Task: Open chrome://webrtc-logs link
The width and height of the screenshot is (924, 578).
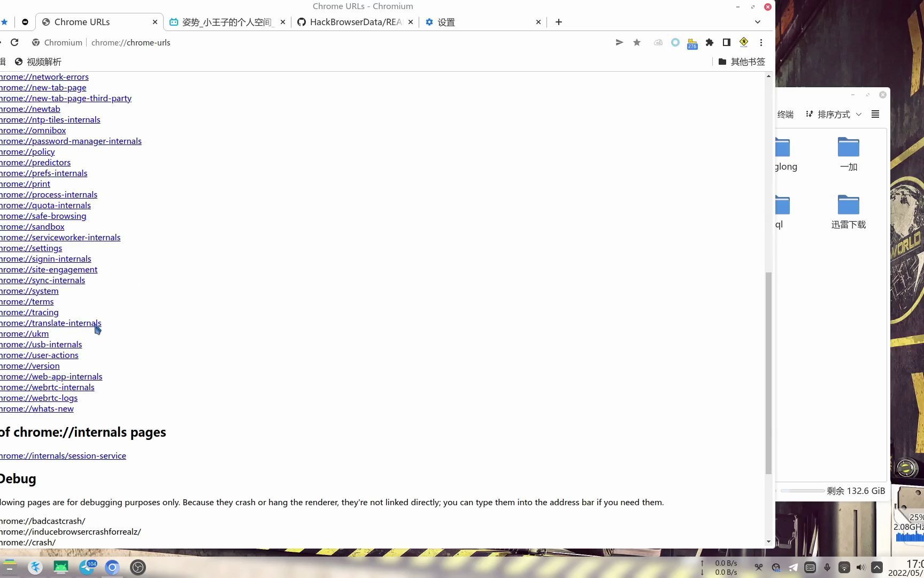Action: [x=39, y=398]
